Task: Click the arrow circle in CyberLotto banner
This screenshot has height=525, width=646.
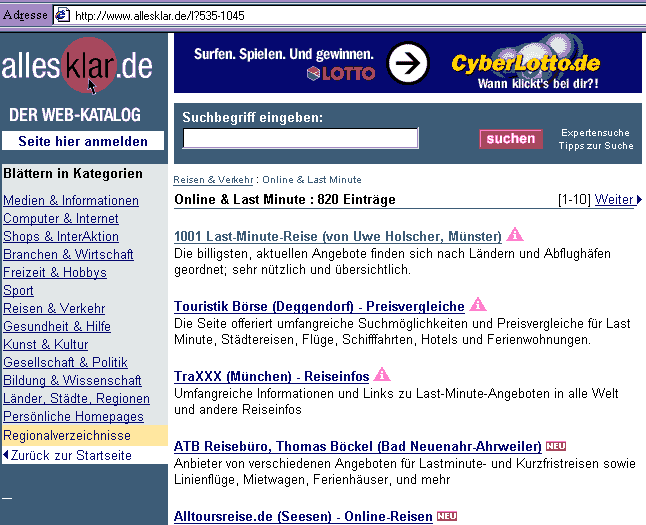Action: coord(408,63)
